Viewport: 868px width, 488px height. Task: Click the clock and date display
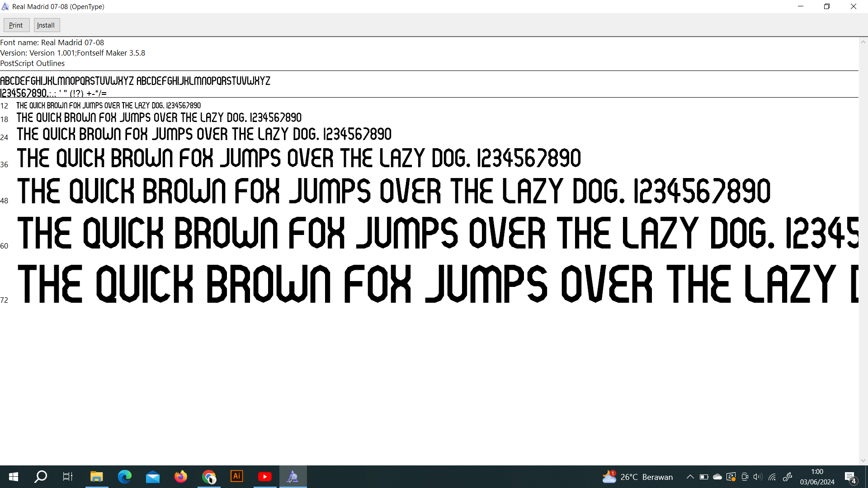(817, 477)
